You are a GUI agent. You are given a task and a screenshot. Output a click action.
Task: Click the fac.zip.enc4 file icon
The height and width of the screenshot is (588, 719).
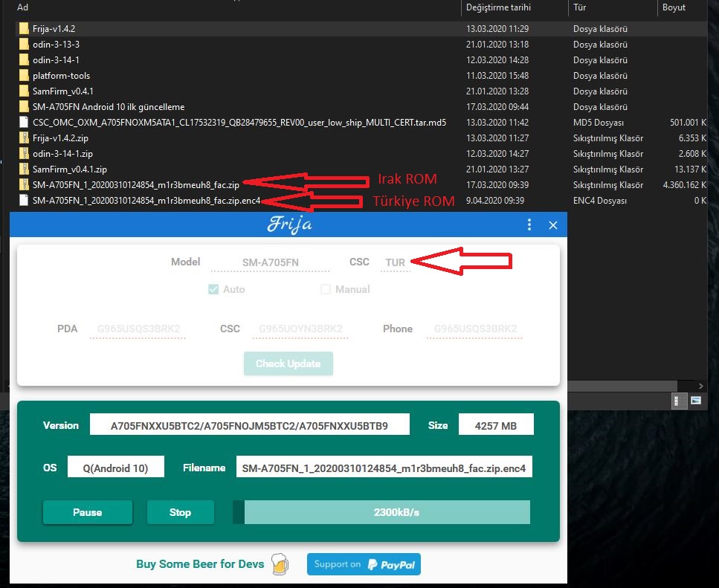[x=24, y=200]
